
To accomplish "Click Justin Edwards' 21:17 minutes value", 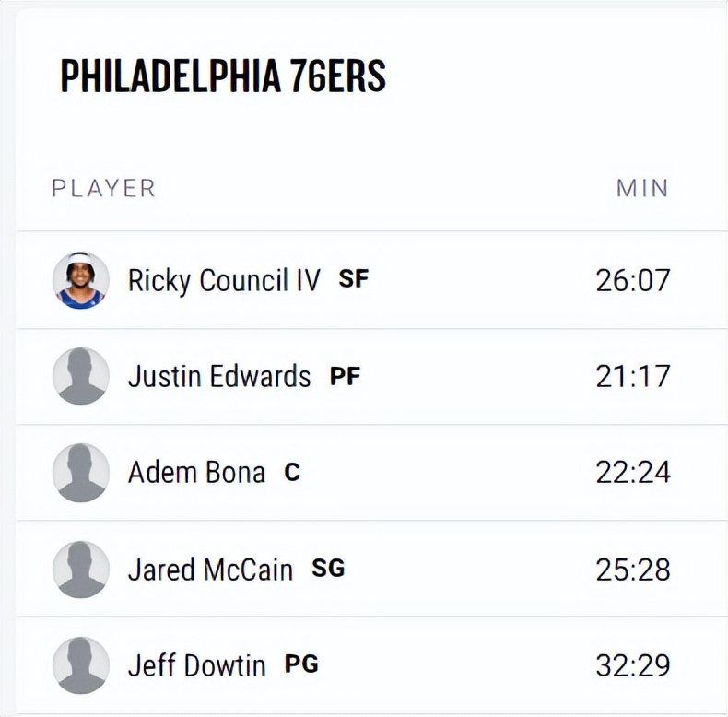I will [632, 376].
